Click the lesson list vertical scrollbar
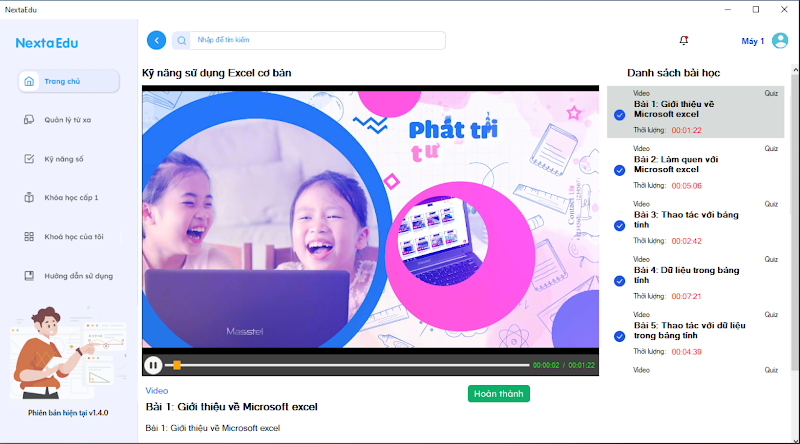Screen dimensions: 800x444 point(795,222)
